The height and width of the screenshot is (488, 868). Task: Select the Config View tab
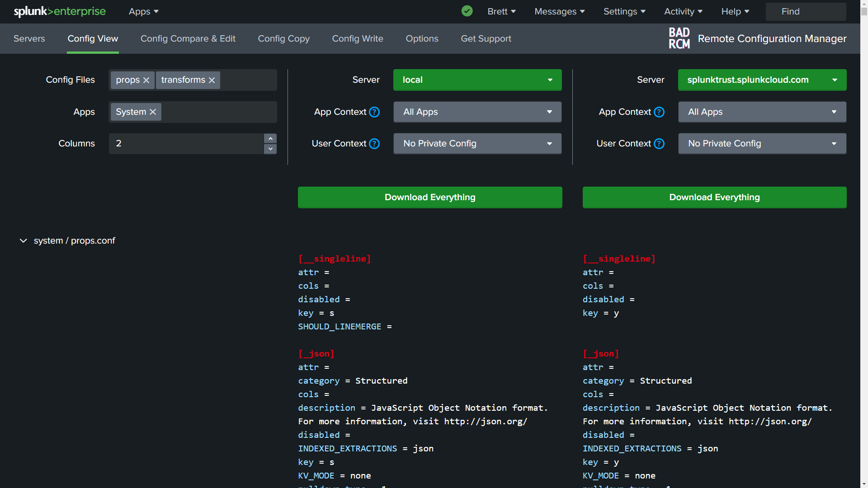(93, 38)
